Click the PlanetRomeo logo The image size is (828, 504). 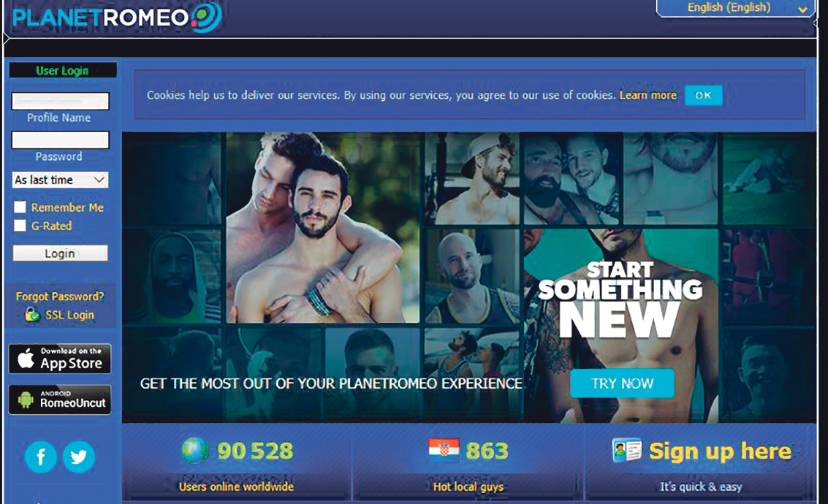pos(117,17)
